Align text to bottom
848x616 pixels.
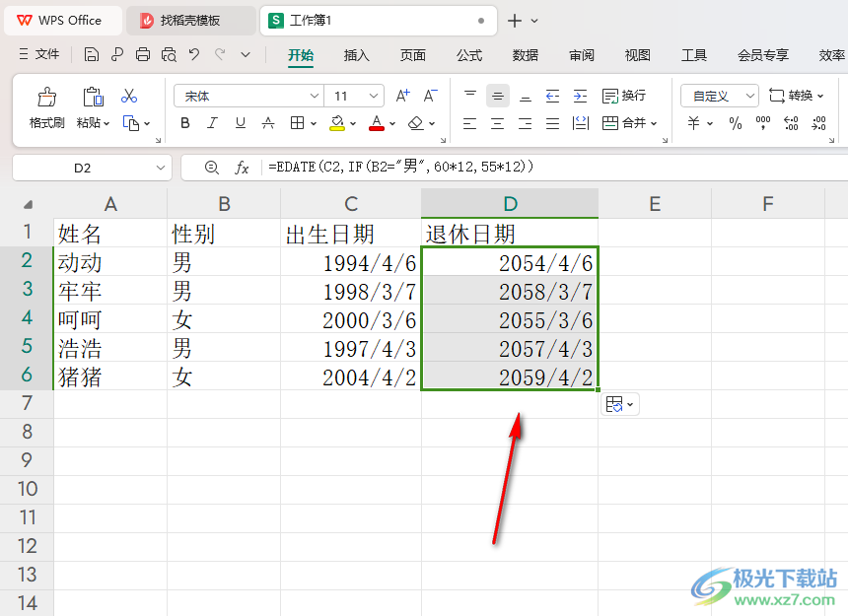click(x=526, y=97)
